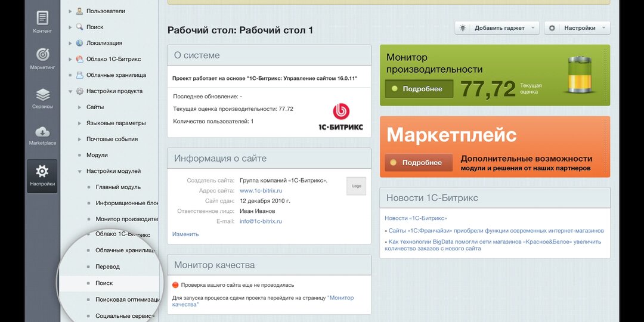Expand the Локализация tree node
The width and height of the screenshot is (644, 322).
coord(70,43)
